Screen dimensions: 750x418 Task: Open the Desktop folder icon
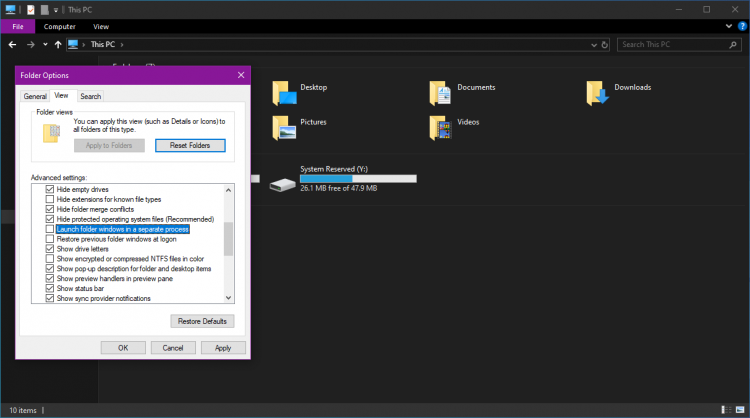(284, 93)
